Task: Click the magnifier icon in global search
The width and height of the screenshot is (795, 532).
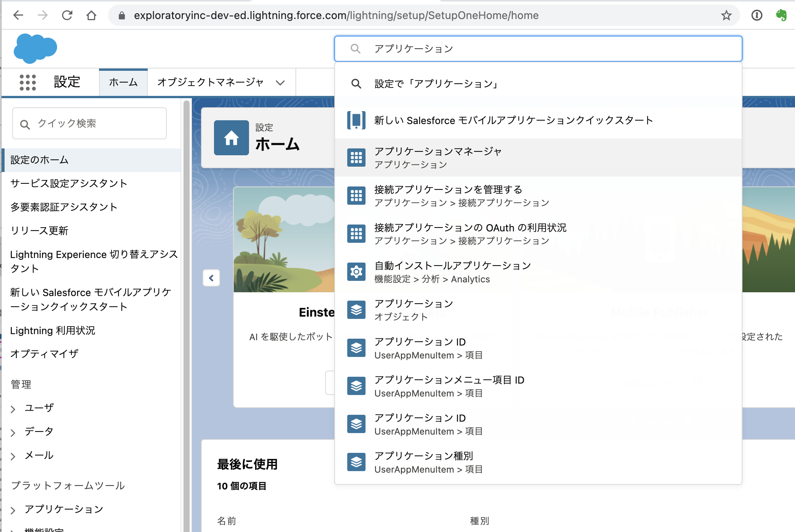Action: point(355,49)
